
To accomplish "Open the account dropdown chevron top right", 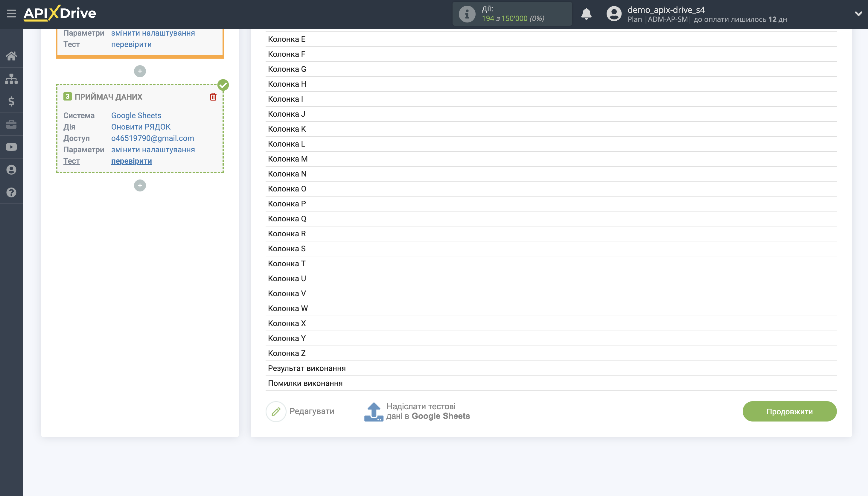I will (x=859, y=14).
